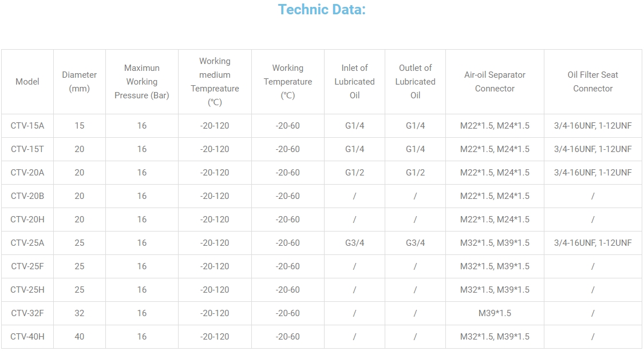
Task: Click the CTV-40H model cell
Action: pyautogui.click(x=27, y=337)
